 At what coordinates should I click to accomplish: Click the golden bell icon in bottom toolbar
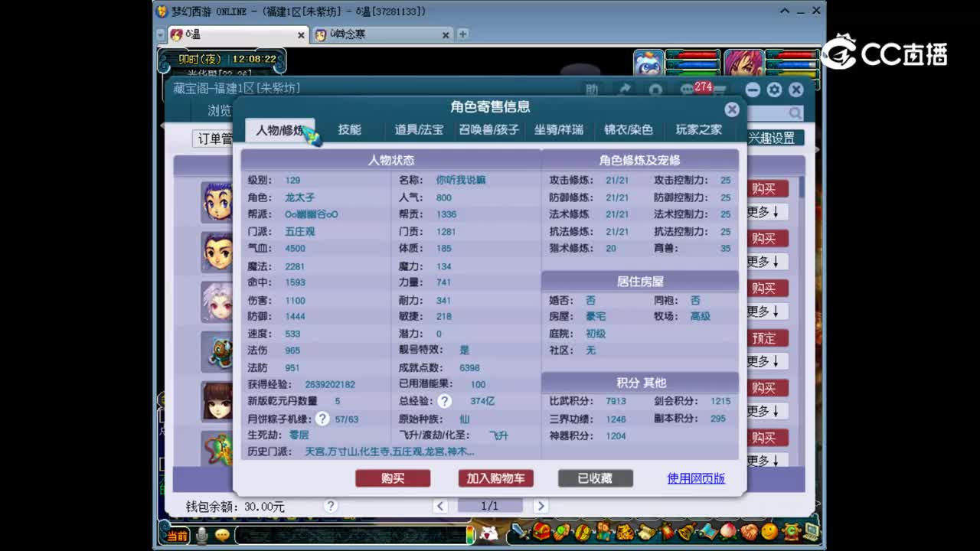(x=687, y=530)
